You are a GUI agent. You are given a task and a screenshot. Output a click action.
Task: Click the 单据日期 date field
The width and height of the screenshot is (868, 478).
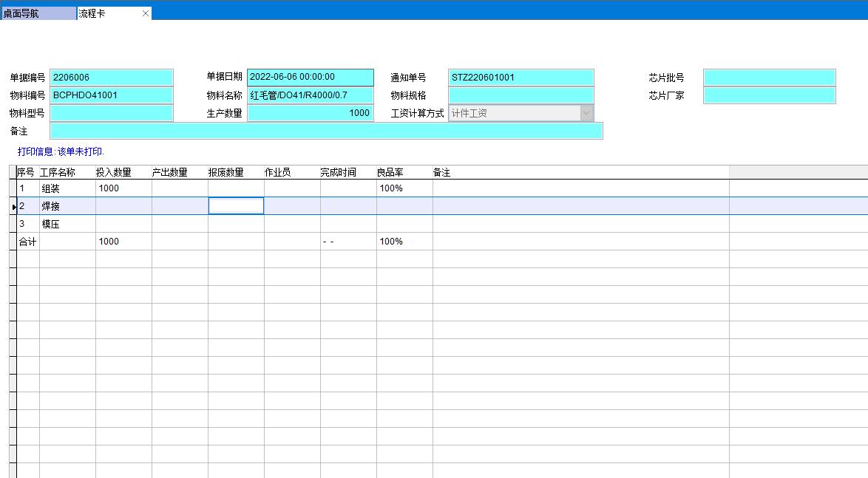coord(310,78)
